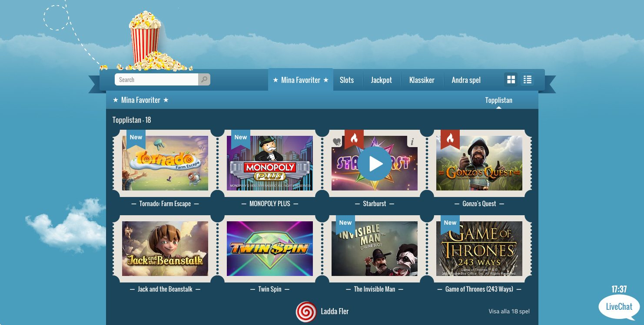Open the Mina Favoriter tab

(301, 80)
